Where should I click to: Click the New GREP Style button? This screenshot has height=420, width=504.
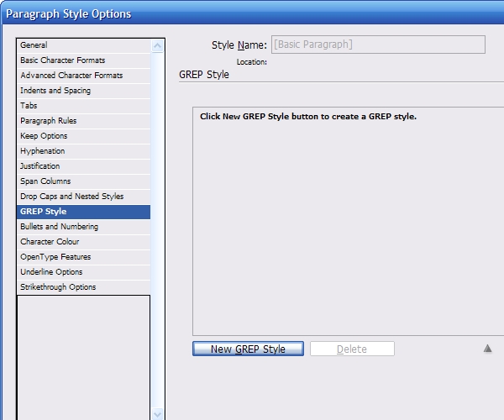248,349
